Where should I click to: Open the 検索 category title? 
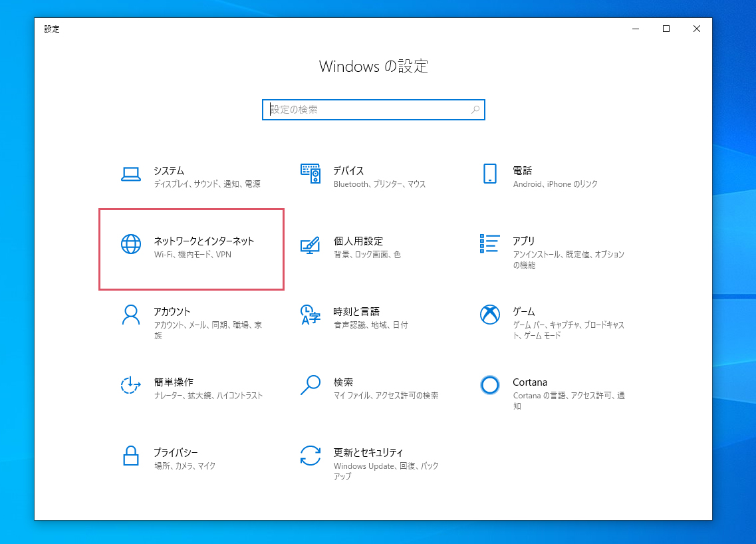[x=343, y=382]
